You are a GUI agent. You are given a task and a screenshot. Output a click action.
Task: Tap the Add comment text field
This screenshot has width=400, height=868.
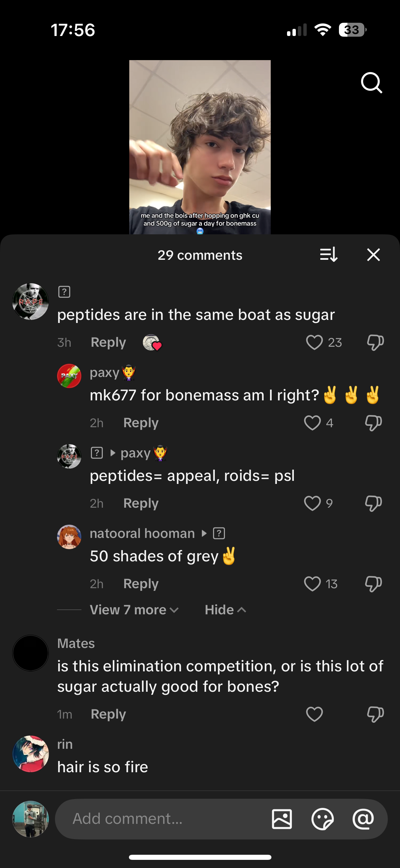pos(163,819)
